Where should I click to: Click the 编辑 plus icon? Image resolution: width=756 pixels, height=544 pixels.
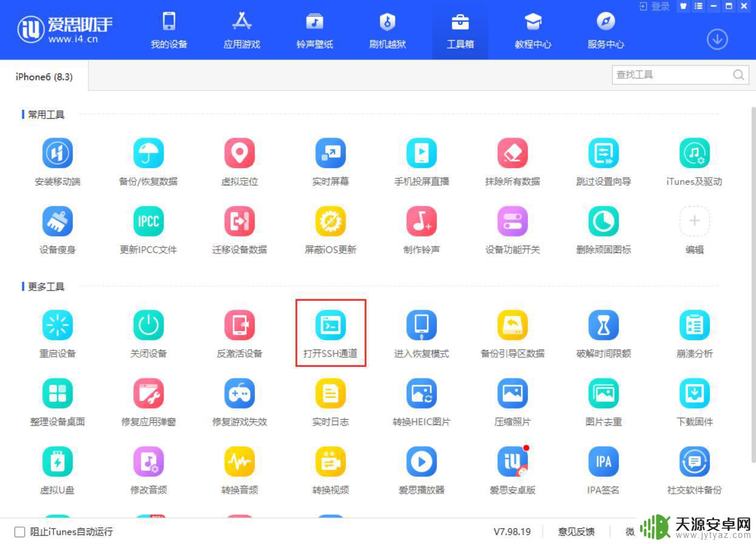tap(695, 221)
